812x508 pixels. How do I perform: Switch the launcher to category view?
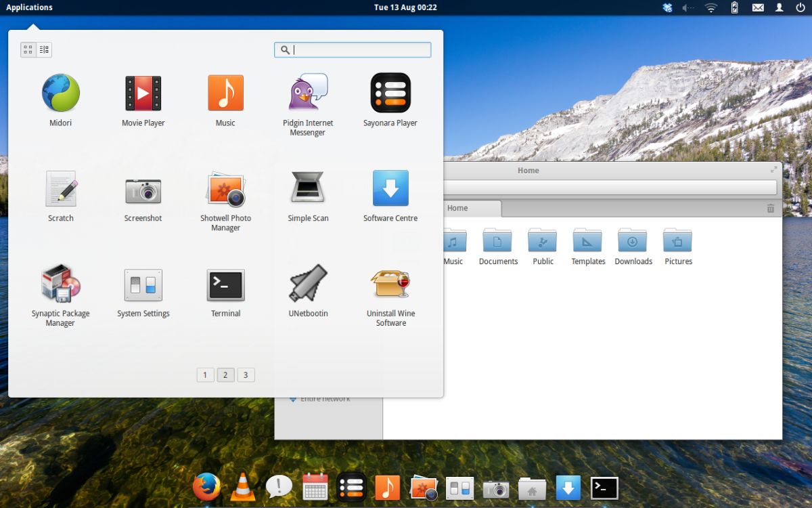[43, 49]
